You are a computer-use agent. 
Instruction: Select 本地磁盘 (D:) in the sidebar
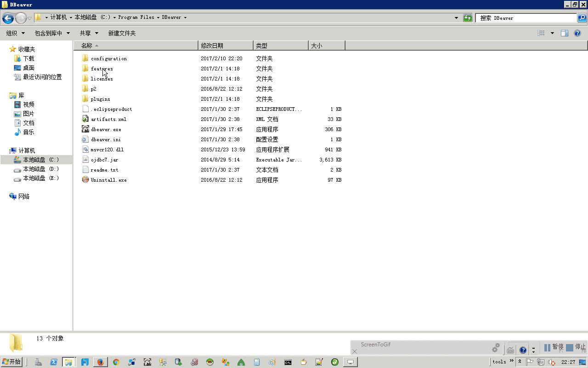(41, 169)
